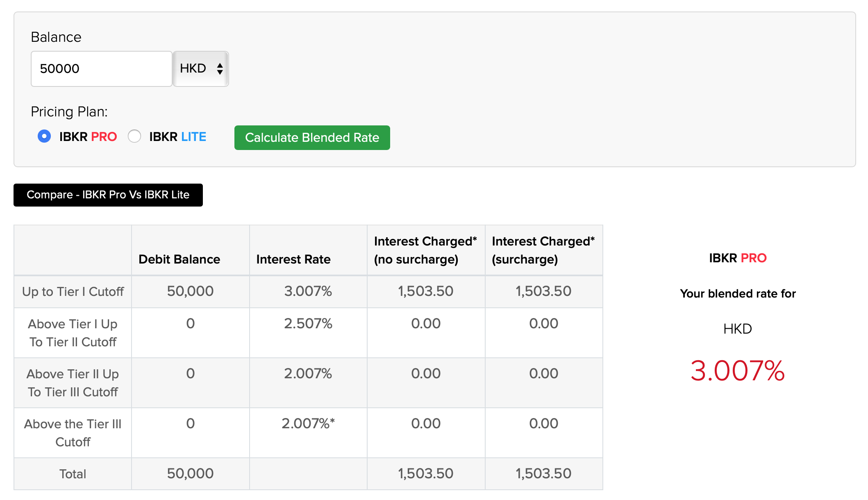
Task: Click the Pricing Plan label
Action: click(69, 112)
